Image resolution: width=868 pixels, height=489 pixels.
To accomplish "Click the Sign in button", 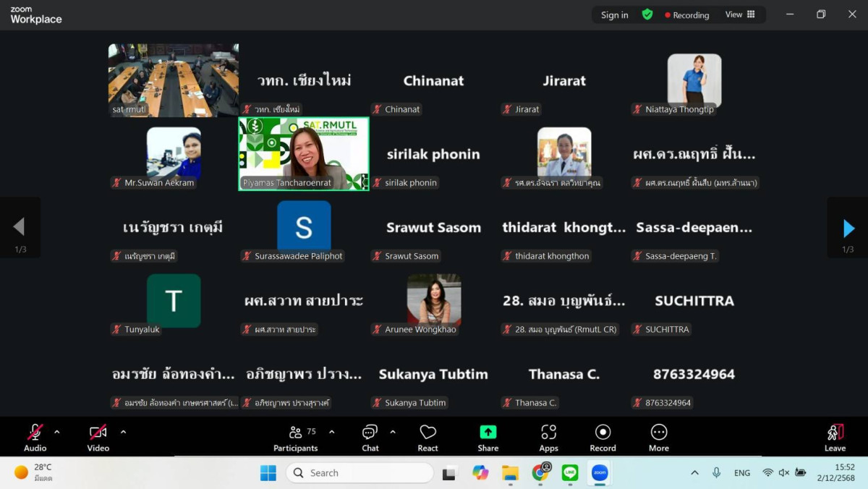I will pyautogui.click(x=614, y=15).
